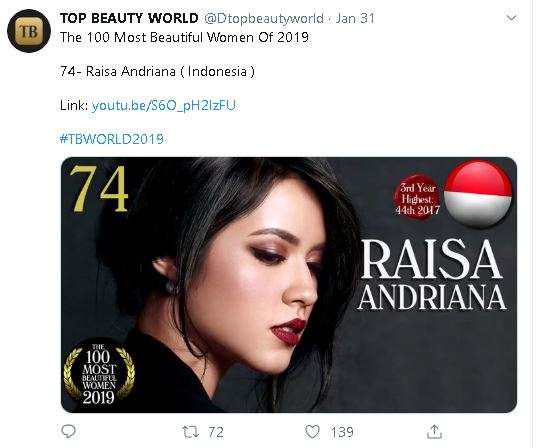The height and width of the screenshot is (448, 536).
Task: Click the TOP BEAUTY WORLD account name
Action: coord(129,18)
